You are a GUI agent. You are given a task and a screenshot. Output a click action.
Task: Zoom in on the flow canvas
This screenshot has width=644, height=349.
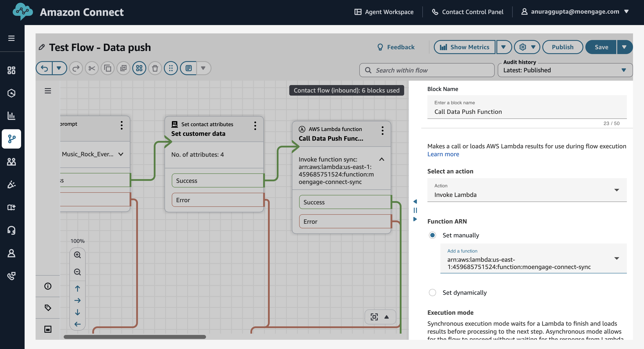78,255
